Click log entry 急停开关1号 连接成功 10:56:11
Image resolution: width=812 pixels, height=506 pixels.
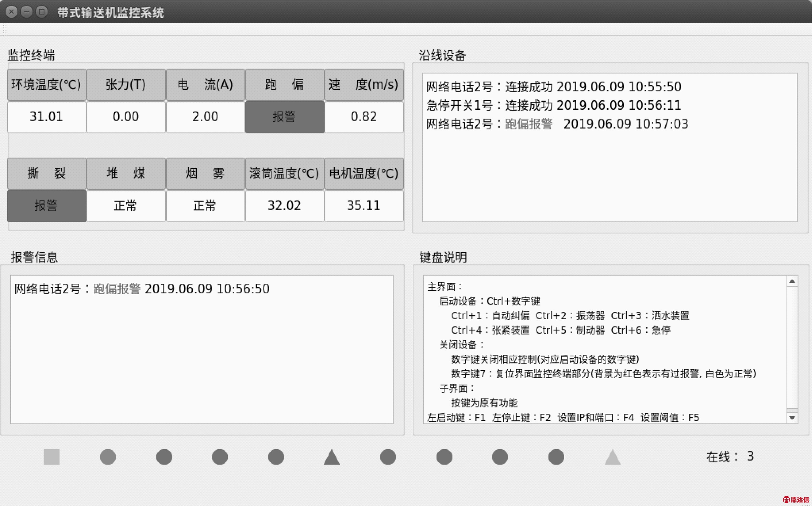[553, 105]
